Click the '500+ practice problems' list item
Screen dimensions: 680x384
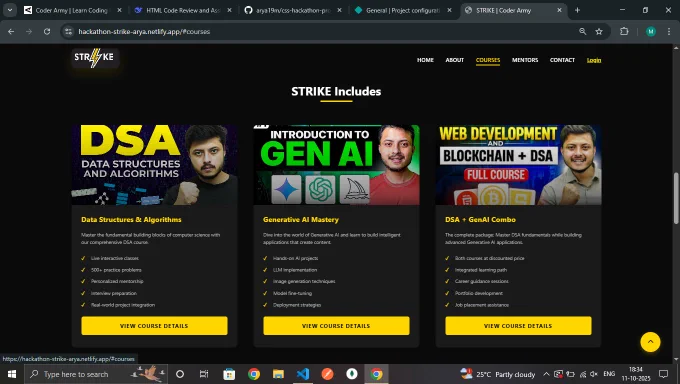click(x=116, y=270)
